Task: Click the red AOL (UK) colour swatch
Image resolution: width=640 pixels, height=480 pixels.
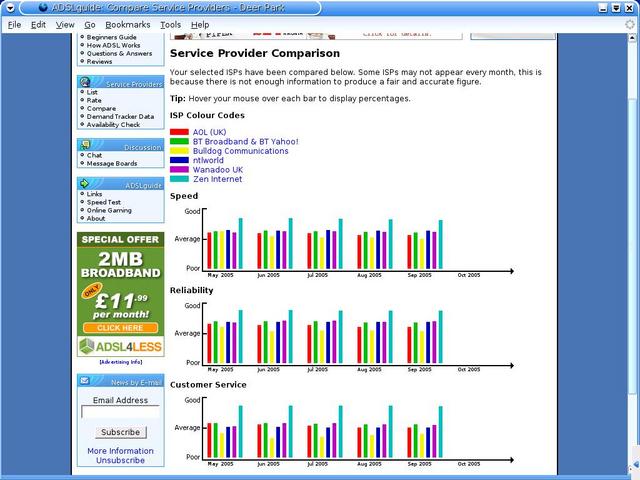Action: click(x=179, y=132)
